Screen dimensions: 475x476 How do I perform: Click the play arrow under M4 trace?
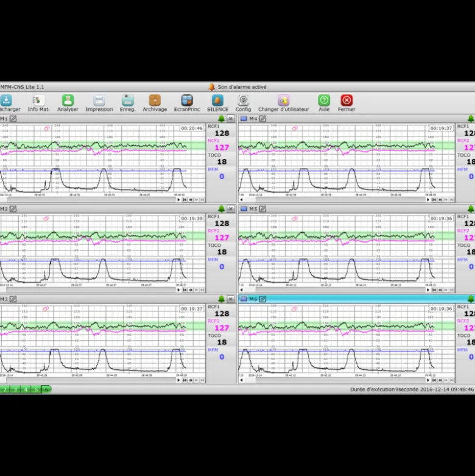click(428, 200)
